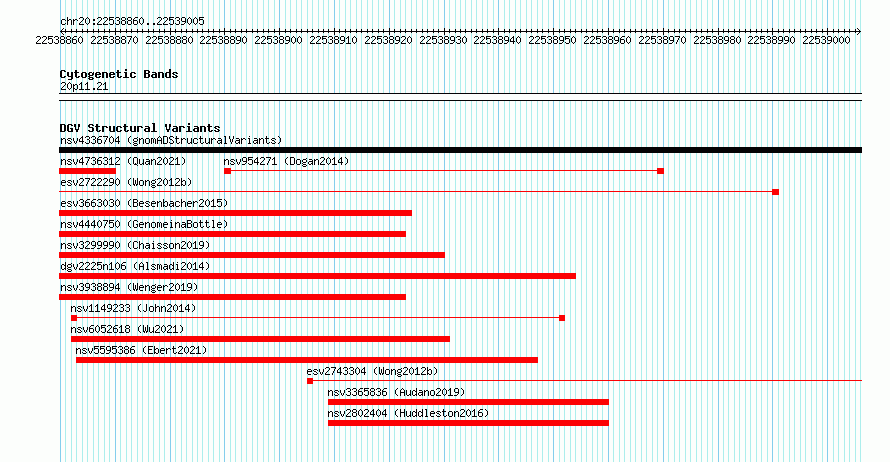This screenshot has width=890, height=462.
Task: Click the red nsv5595386 variant bar
Action: [307, 360]
